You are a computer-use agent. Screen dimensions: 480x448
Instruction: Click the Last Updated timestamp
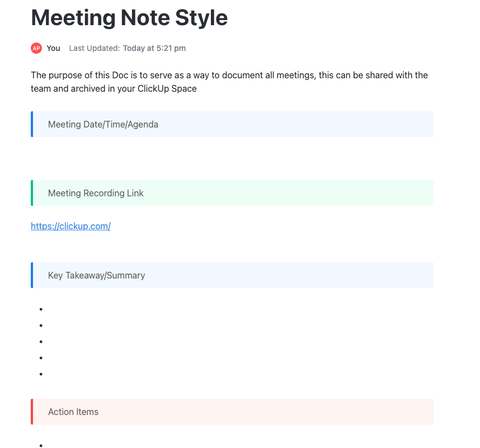127,48
